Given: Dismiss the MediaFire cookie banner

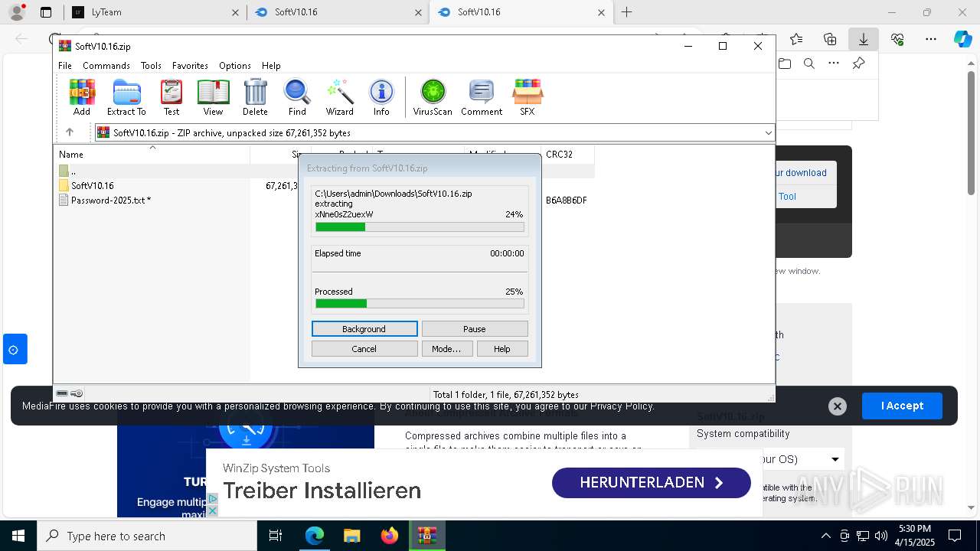Looking at the screenshot, I should pyautogui.click(x=838, y=406).
